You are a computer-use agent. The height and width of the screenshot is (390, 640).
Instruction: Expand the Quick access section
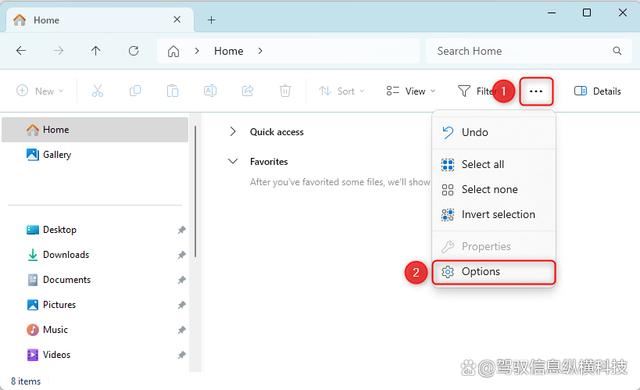[233, 131]
